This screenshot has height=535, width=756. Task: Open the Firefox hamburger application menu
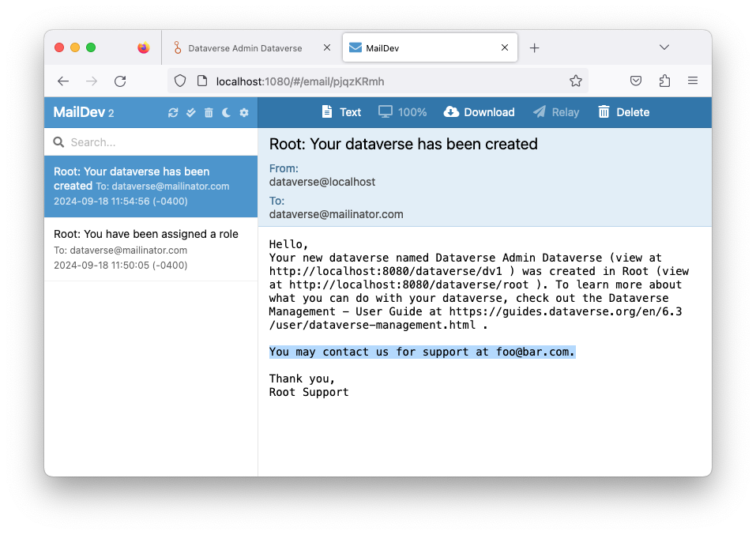point(693,81)
